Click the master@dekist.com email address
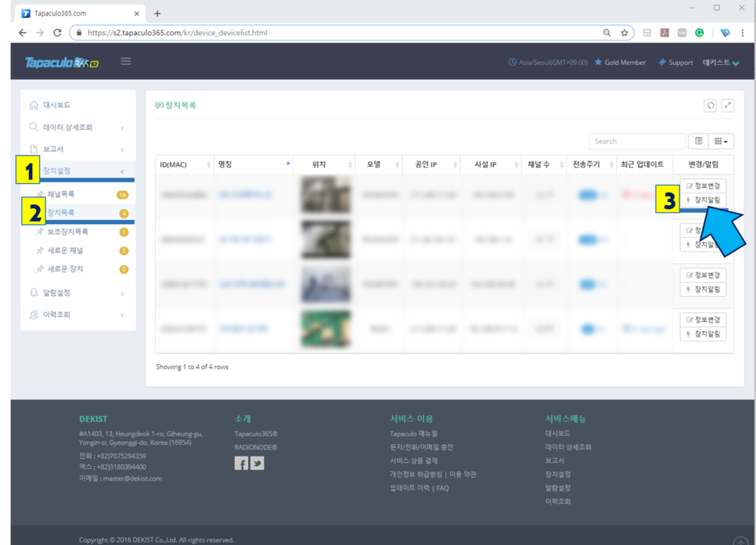756x545 pixels. pos(132,478)
